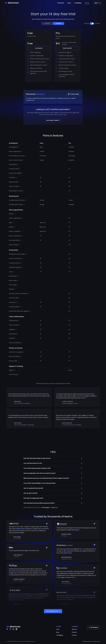Click Twitter bird on Princeton testimonial

(95, 523)
